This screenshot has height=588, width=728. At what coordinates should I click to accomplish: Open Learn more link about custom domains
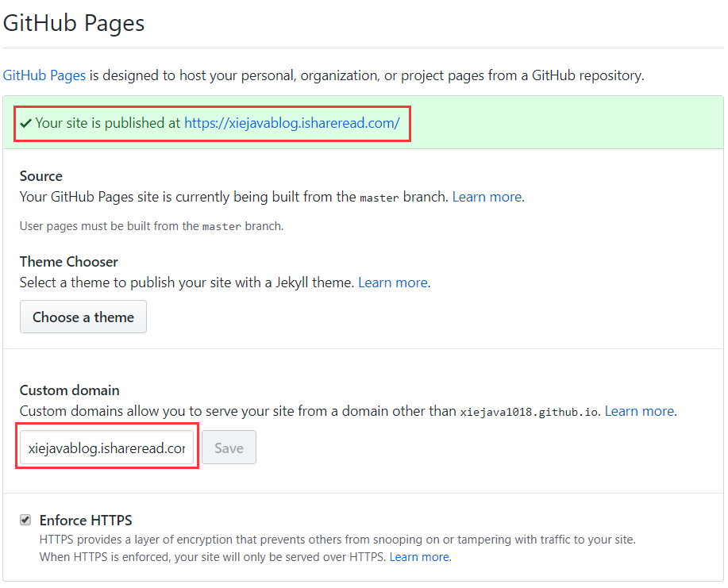639,411
